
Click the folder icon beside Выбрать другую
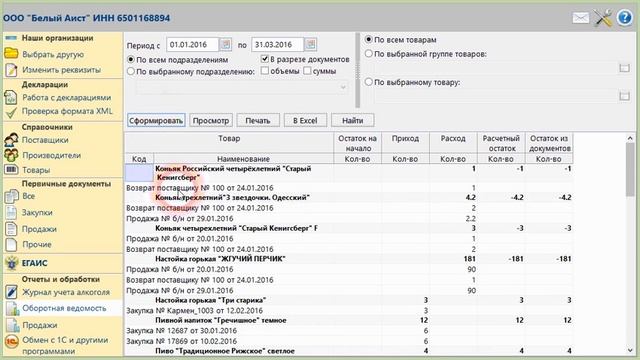click(11, 53)
